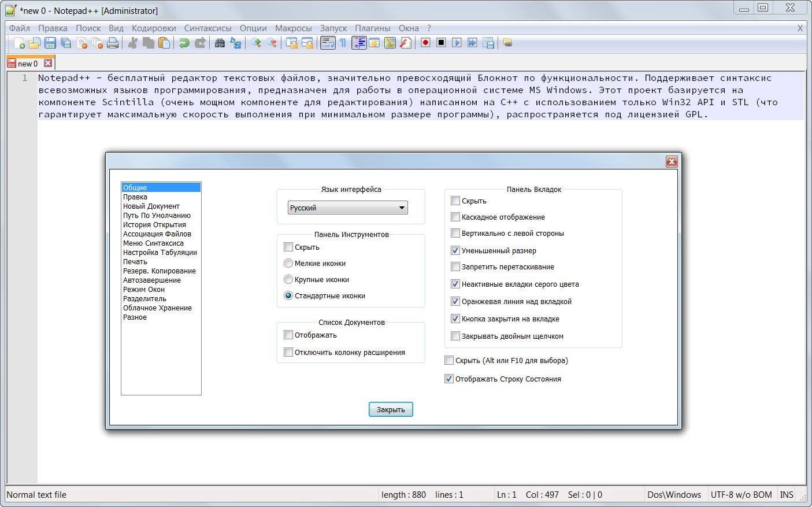Viewport: 812px width, 507px height.
Task: Toggle synchronized horizontal scrolling icon
Action: pyautogui.click(x=307, y=43)
